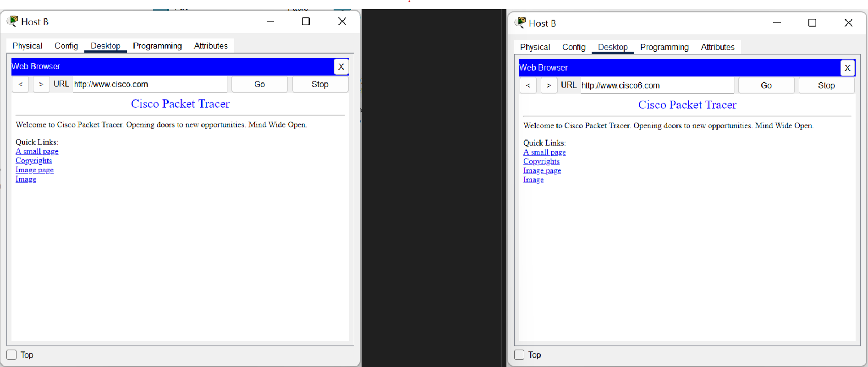Open Image link in right window

click(533, 180)
